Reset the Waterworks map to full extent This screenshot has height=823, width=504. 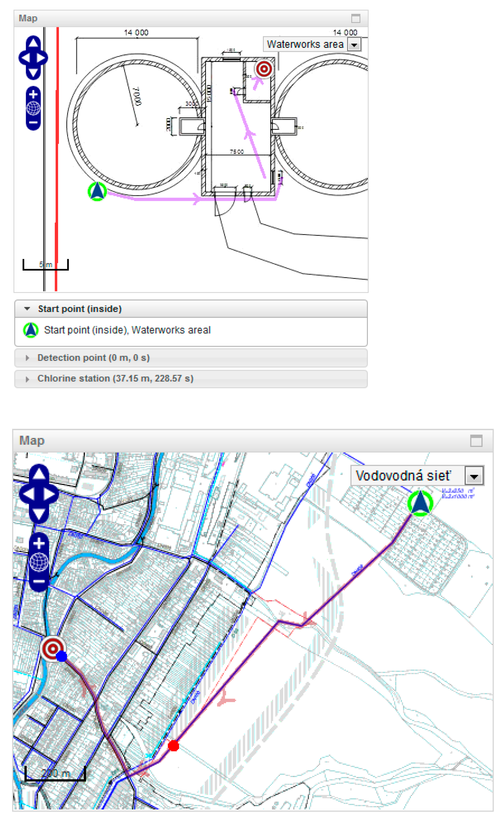coord(33,108)
